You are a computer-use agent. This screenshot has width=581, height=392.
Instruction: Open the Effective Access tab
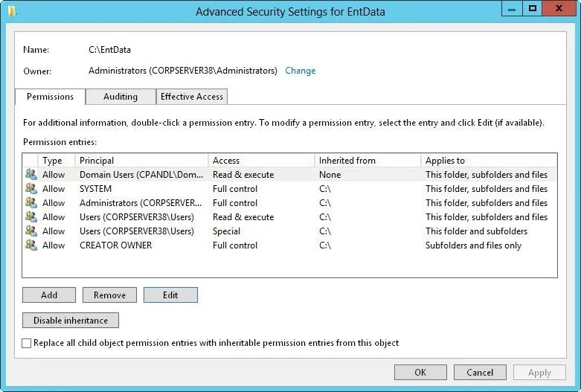pos(192,97)
